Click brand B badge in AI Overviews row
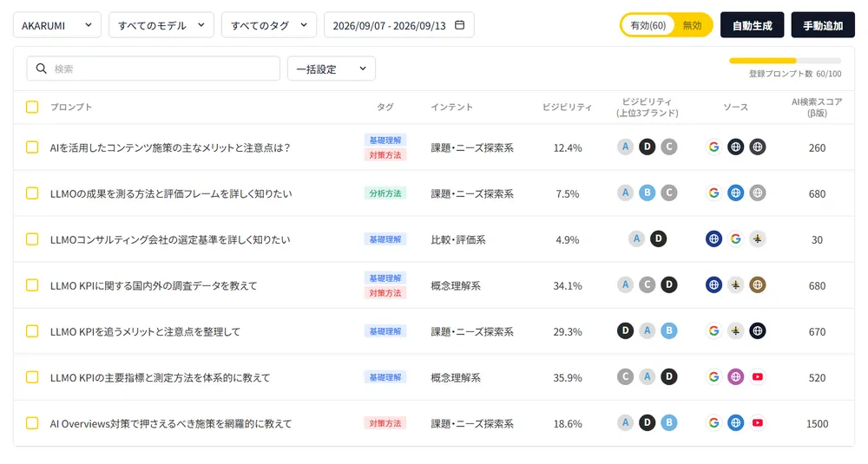This screenshot has height=464, width=868. [x=669, y=422]
